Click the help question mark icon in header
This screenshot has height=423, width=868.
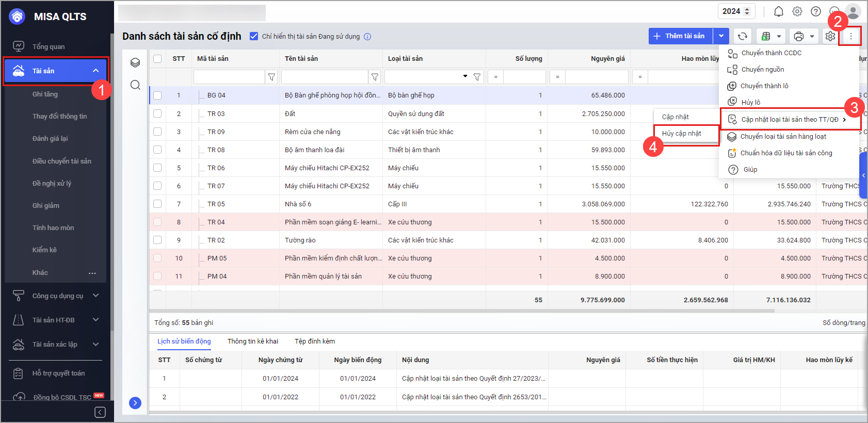(x=816, y=11)
